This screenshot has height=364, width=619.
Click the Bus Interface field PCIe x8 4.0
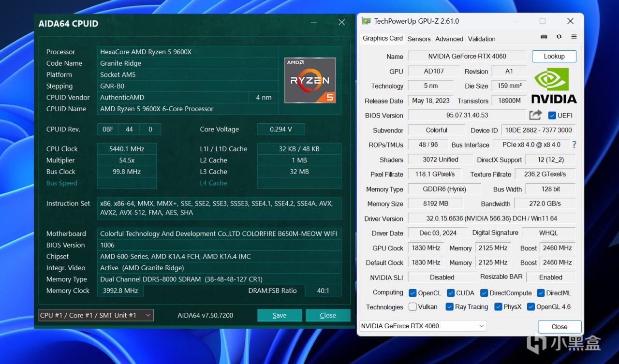pos(531,145)
